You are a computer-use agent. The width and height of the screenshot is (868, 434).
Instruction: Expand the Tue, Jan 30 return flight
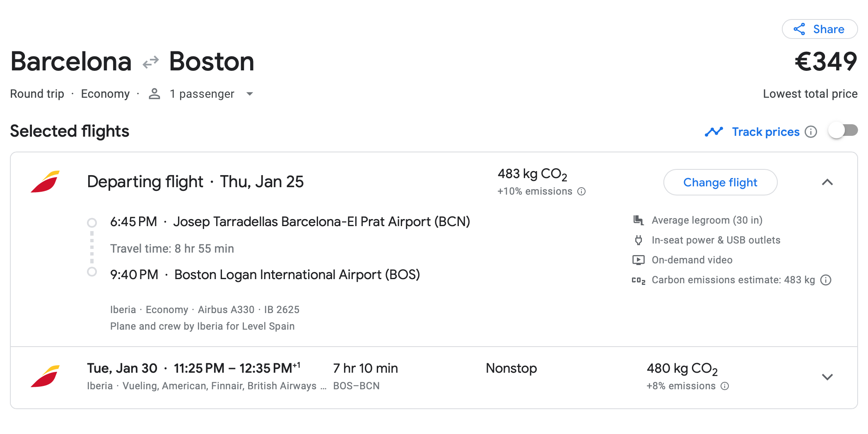point(827,377)
